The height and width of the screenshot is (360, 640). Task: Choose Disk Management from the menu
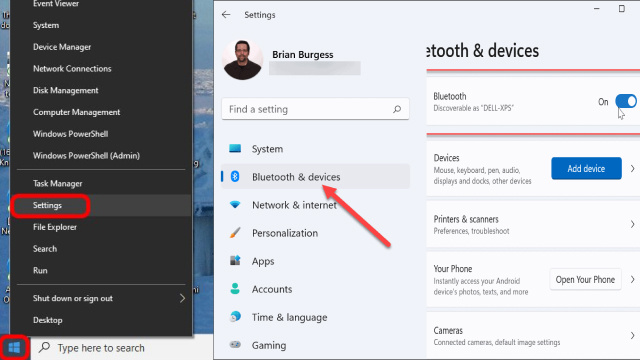click(x=66, y=90)
